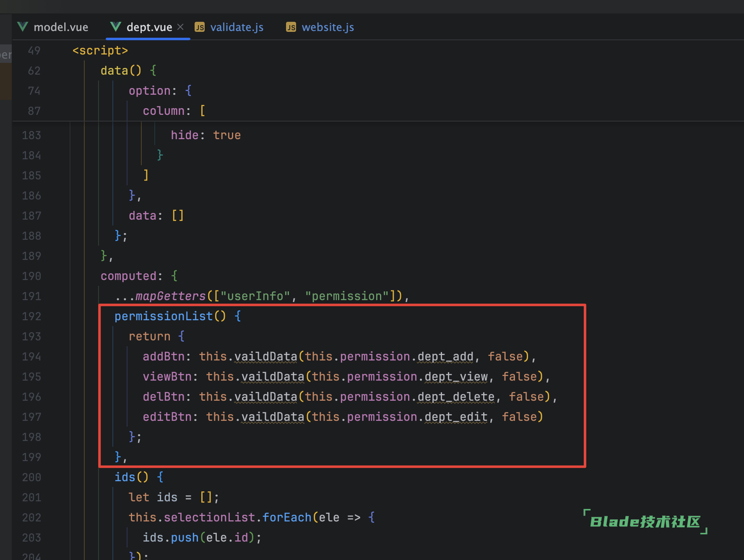Click dept_edit permission reference

point(456,417)
